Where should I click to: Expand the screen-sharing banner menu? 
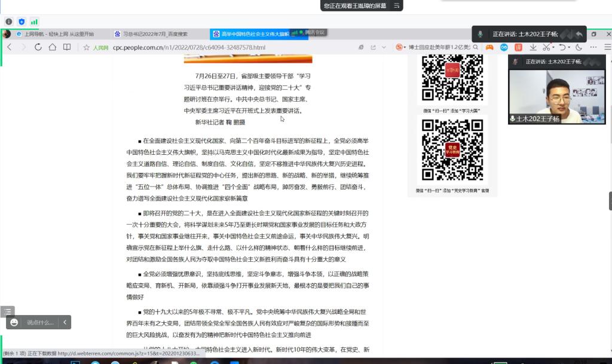396,5
